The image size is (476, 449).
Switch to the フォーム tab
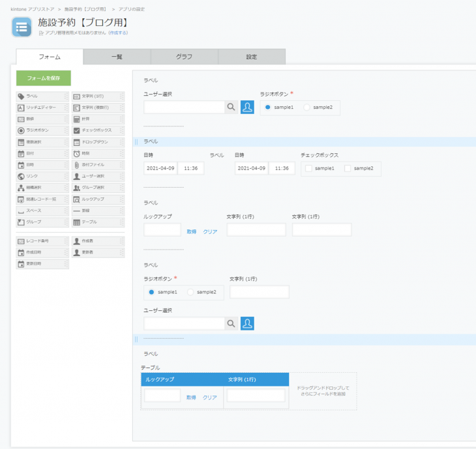coord(50,57)
